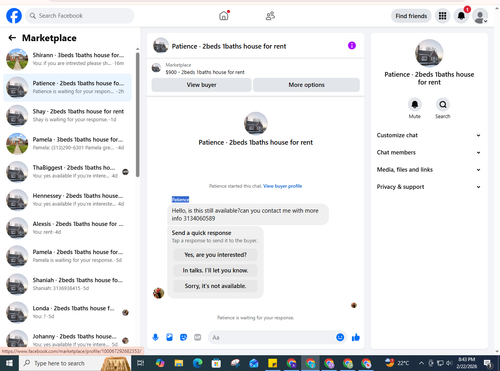Screen dimensions: 500x371
Task: Open the Facebook logo home link
Action: [x=14, y=16]
